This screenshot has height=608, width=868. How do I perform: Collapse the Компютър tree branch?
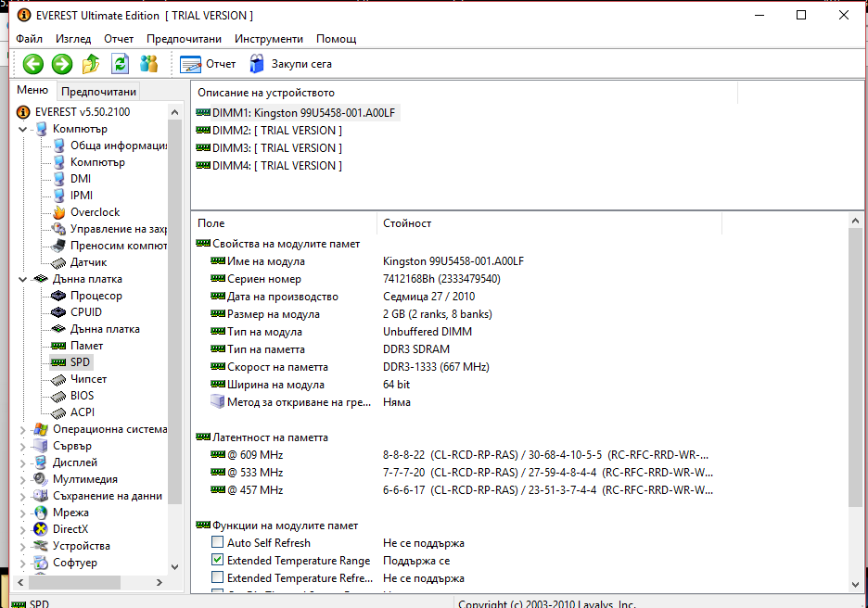click(x=22, y=129)
